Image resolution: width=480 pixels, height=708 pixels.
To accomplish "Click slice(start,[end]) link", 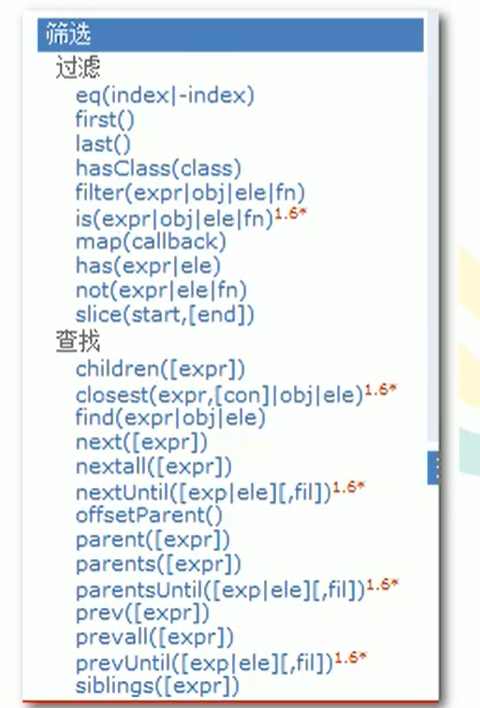I will 165,315.
